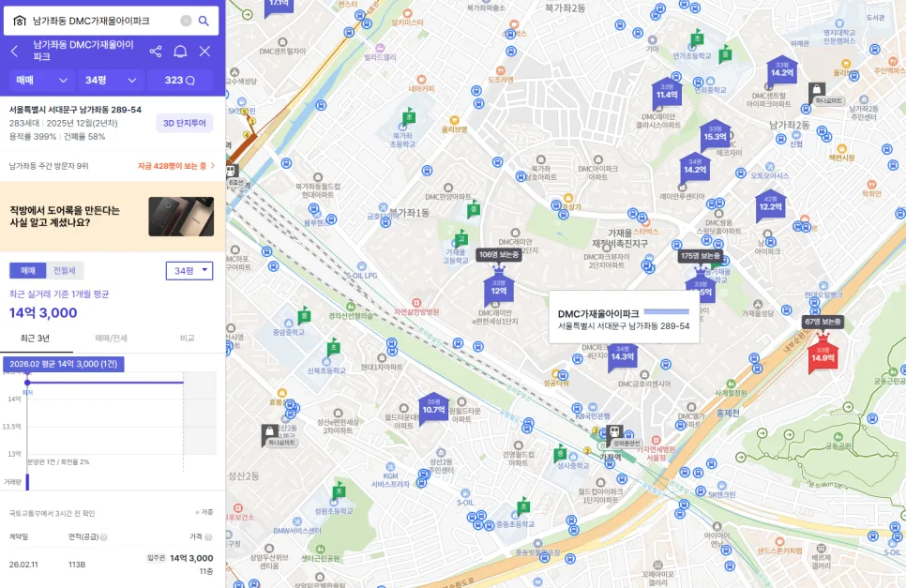Click the 북가좌초등학교 green flag icon
The image size is (906, 588).
[x=409, y=117]
